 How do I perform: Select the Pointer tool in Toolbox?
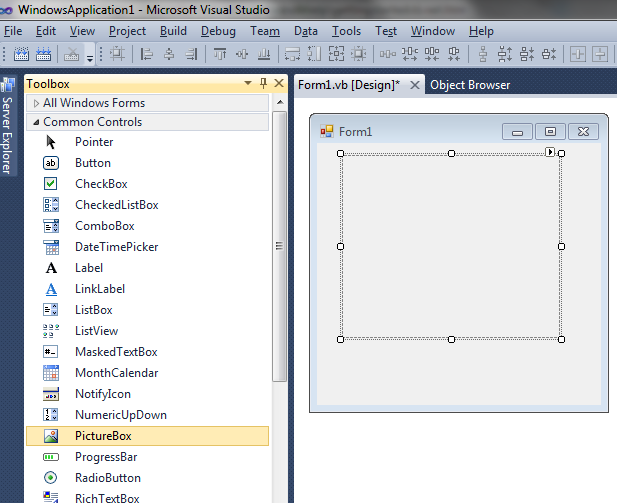point(93,142)
